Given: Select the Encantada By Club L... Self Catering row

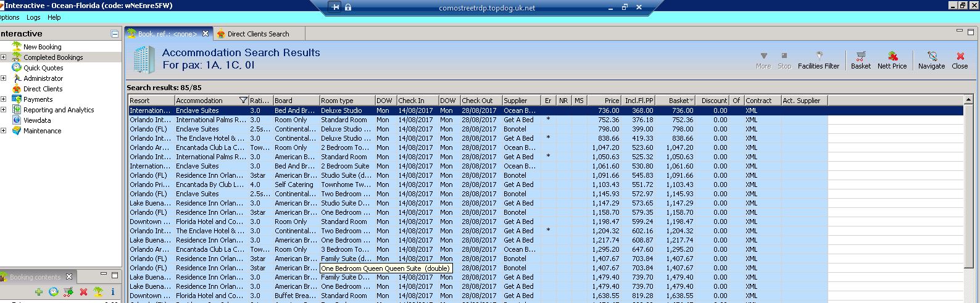Looking at the screenshot, I should tap(478, 185).
